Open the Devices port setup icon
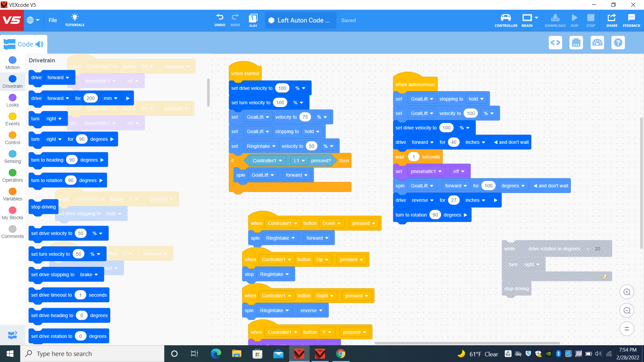The height and width of the screenshot is (362, 644). 576,43
